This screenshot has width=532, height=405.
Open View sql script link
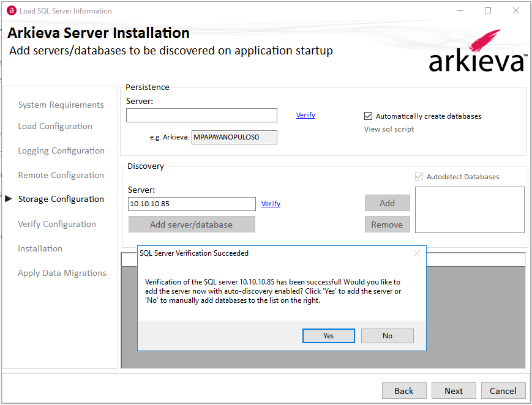click(389, 129)
